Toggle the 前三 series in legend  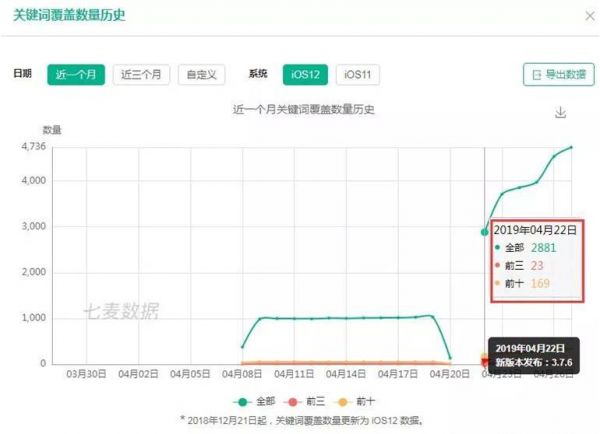click(309, 399)
